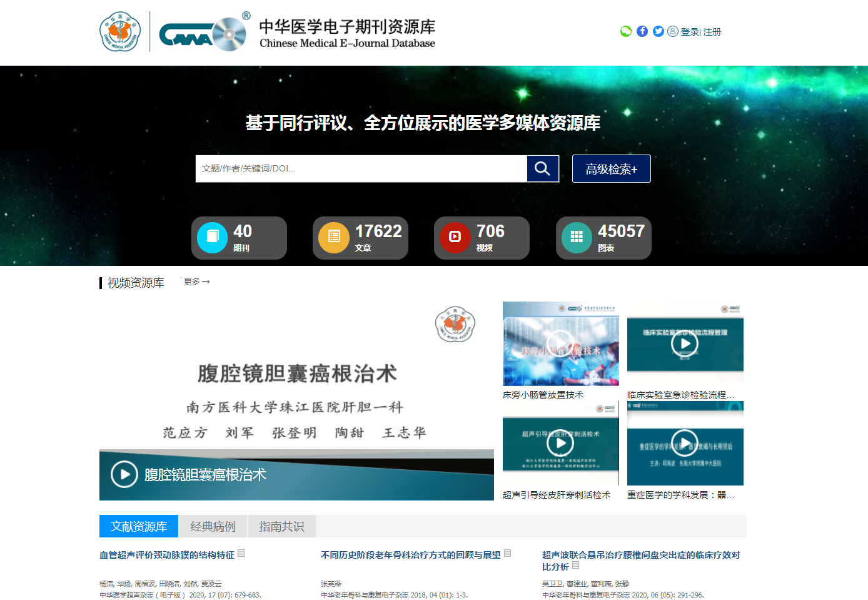The image size is (868, 600).
Task: Click the Twitter bird icon
Action: pos(659,31)
